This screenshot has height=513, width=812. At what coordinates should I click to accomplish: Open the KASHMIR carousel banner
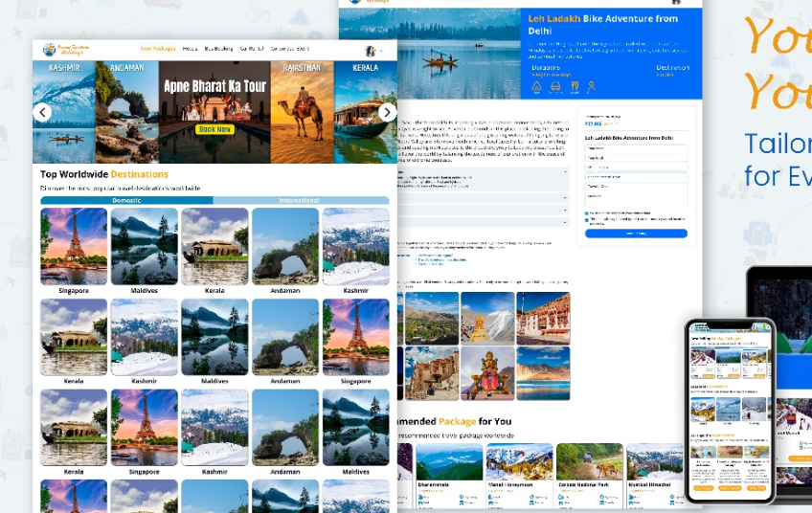[64, 112]
